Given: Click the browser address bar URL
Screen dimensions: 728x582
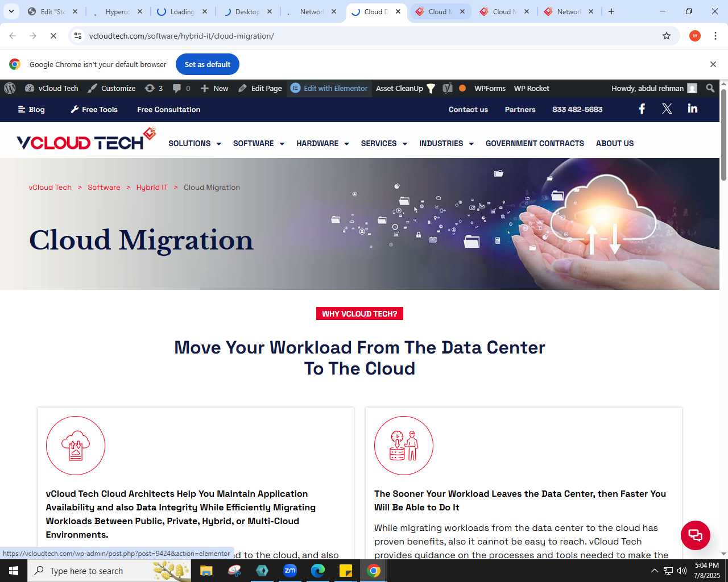Looking at the screenshot, I should point(181,36).
